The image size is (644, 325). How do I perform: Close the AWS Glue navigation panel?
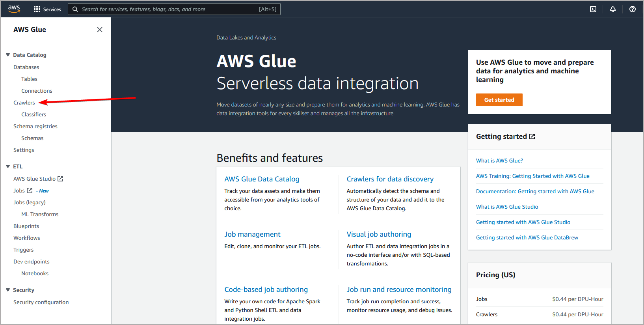coord(100,30)
